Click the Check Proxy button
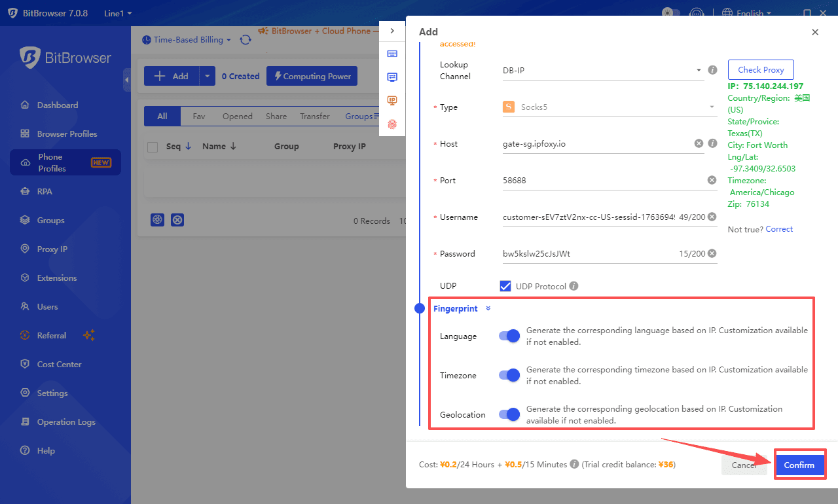The height and width of the screenshot is (504, 838). coord(760,70)
